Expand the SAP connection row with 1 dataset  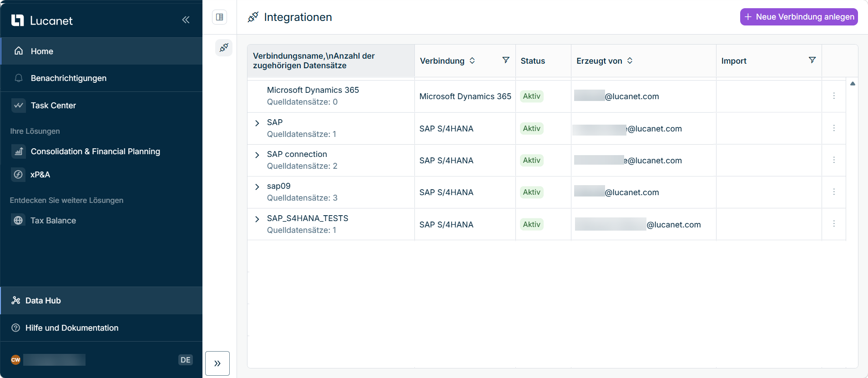click(x=257, y=123)
